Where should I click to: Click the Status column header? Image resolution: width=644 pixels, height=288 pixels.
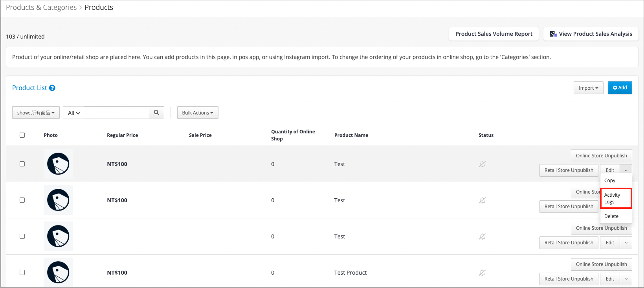[486, 135]
